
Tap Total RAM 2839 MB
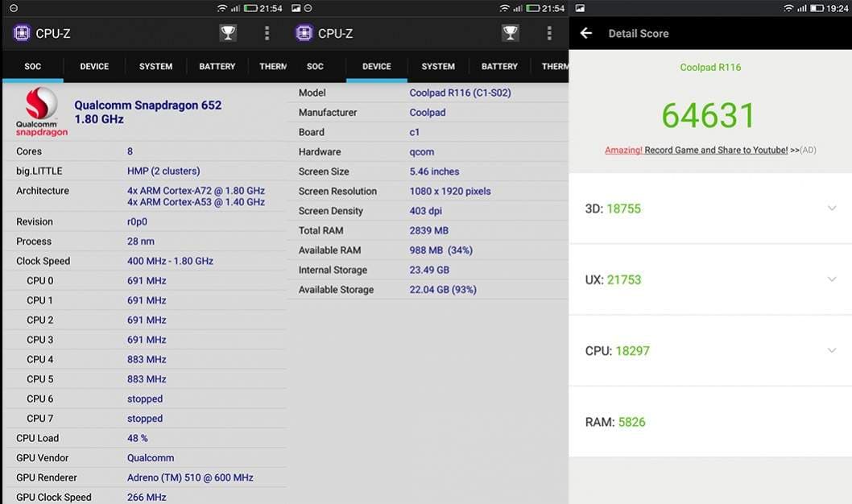coord(428,230)
